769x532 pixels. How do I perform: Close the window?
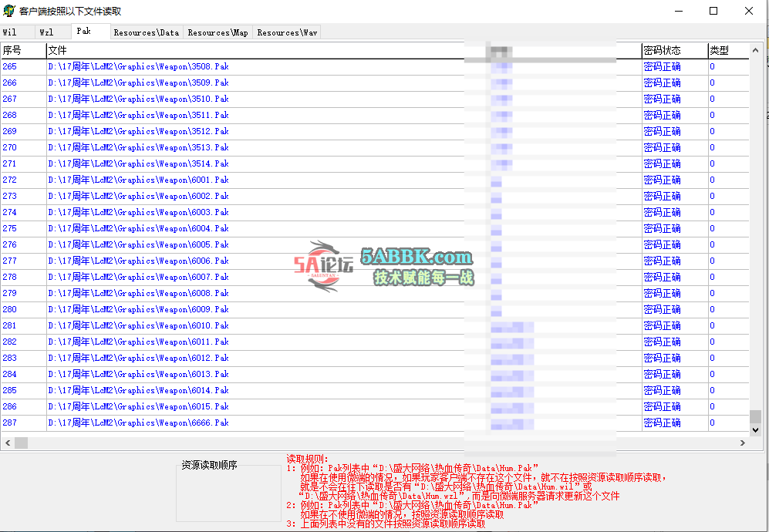[749, 11]
